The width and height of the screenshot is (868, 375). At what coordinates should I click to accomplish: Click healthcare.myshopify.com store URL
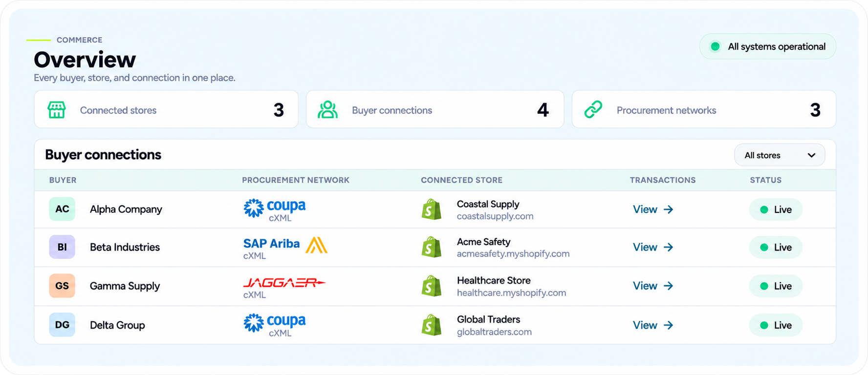pyautogui.click(x=511, y=293)
